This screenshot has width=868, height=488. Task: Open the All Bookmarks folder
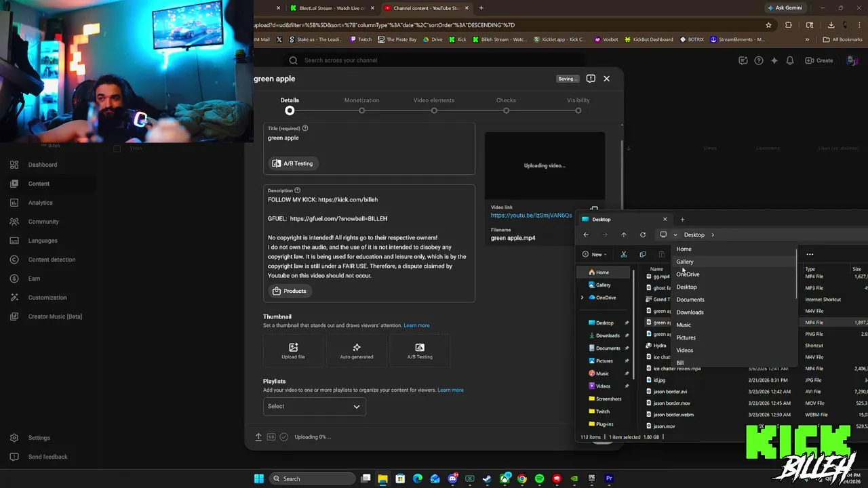coord(842,39)
